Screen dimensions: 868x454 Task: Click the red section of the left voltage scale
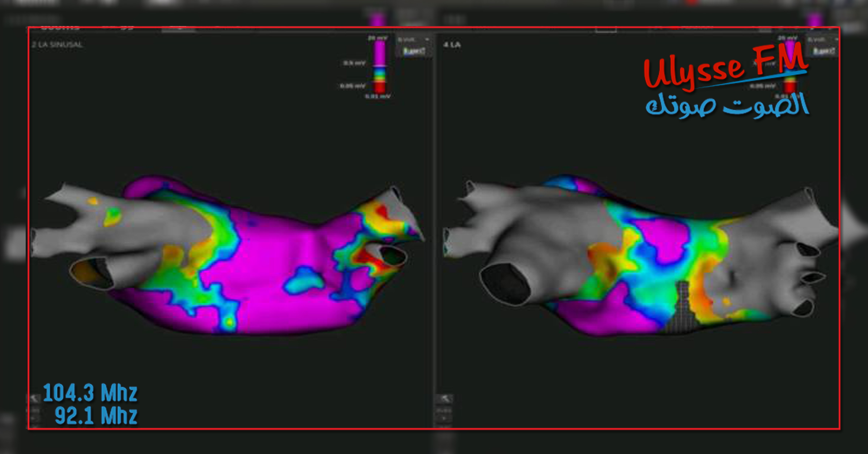point(379,87)
